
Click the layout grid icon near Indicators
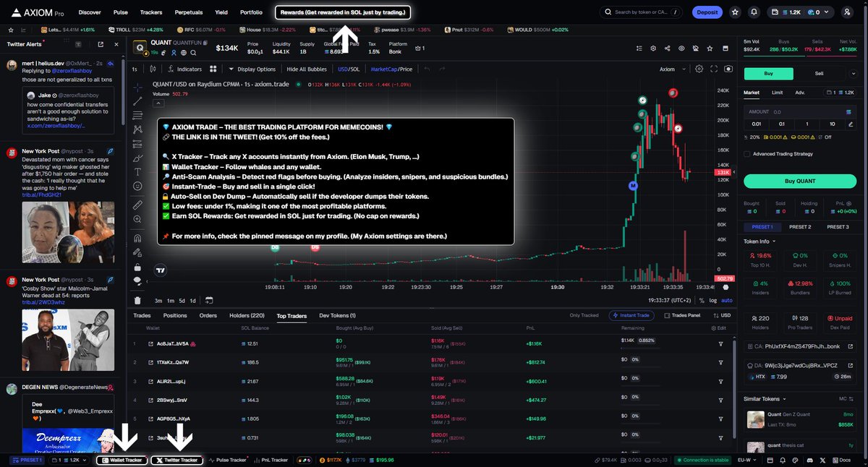tap(213, 69)
